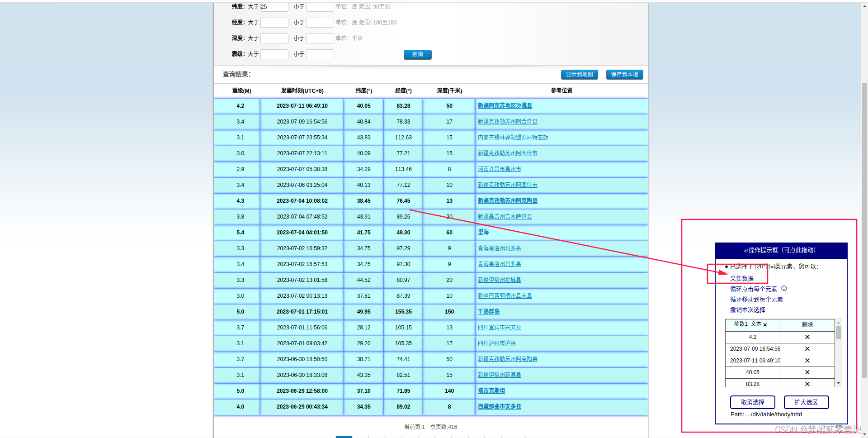Select the 2023-06-29 12:58:00 time cell
The width and height of the screenshot is (868, 438).
click(x=302, y=391)
